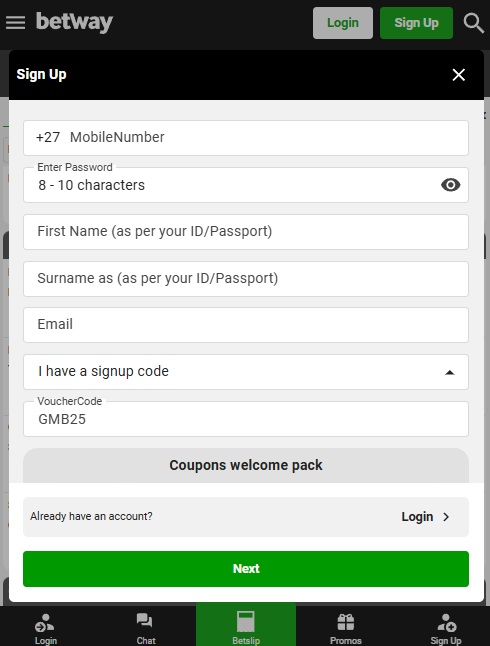Click the chevron next to Login
490x646 pixels.
click(446, 517)
